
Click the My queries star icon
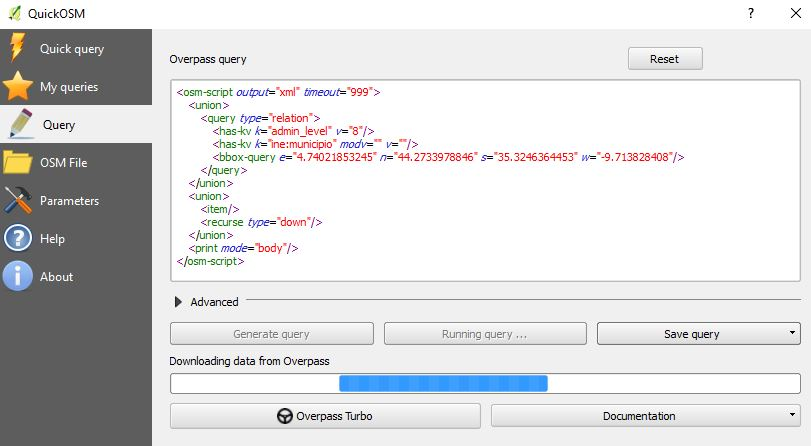(18, 86)
